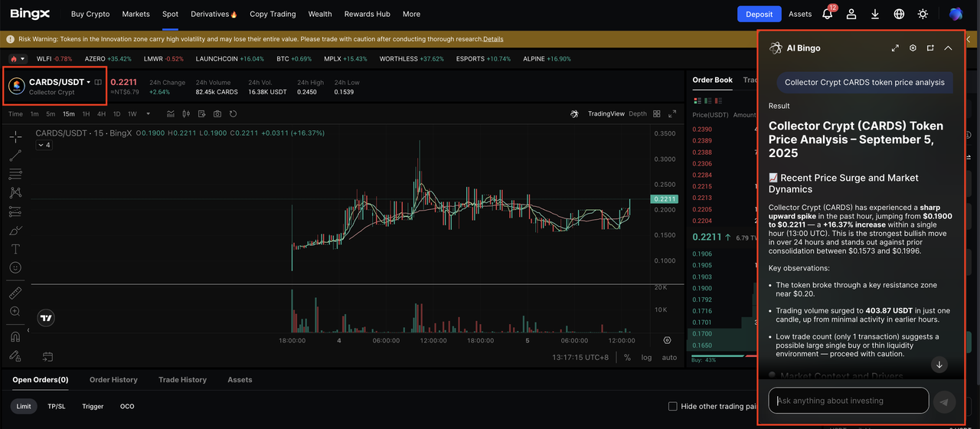Open the token info book icon
The height and width of the screenshot is (429, 980).
pos(98,82)
